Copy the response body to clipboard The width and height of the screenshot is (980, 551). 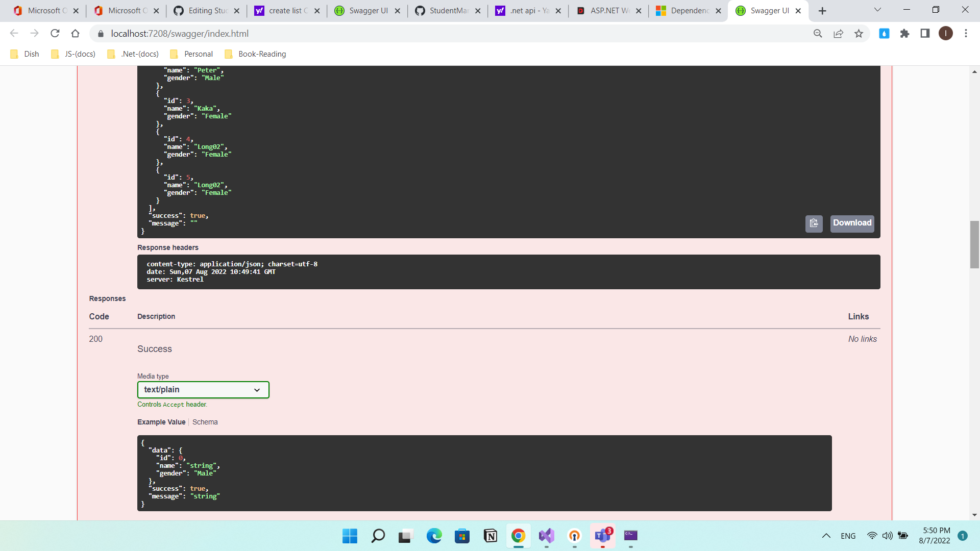tap(814, 223)
